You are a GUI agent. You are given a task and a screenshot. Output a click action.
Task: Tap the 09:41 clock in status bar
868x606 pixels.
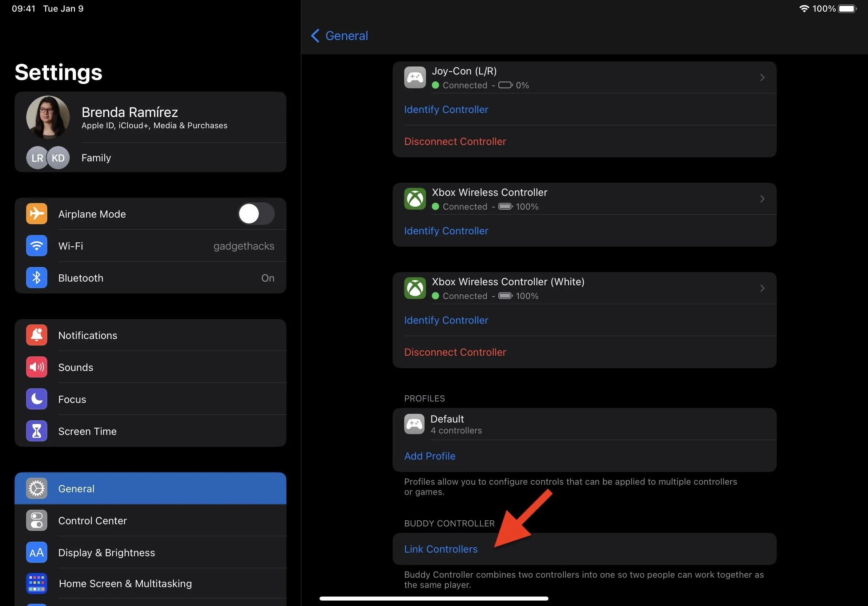click(23, 8)
